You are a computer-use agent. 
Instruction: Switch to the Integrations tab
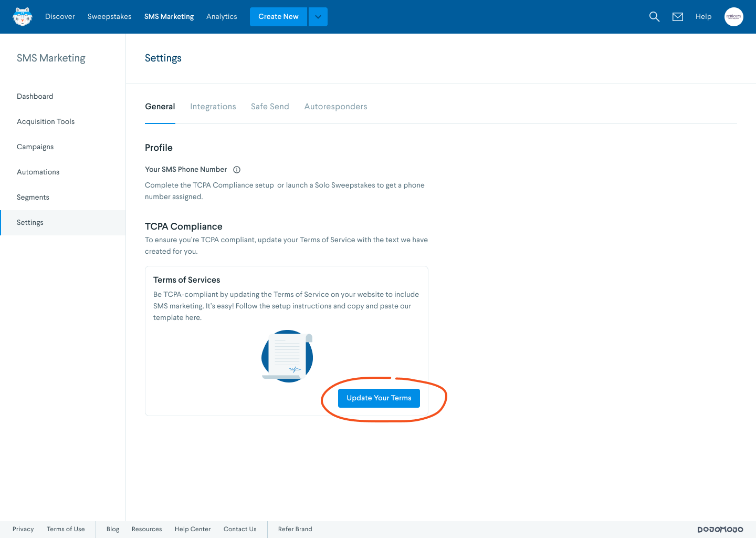[x=213, y=107]
